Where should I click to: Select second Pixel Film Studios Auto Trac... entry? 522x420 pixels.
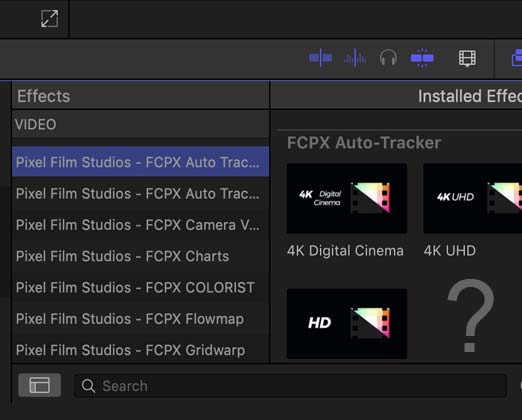(140, 193)
